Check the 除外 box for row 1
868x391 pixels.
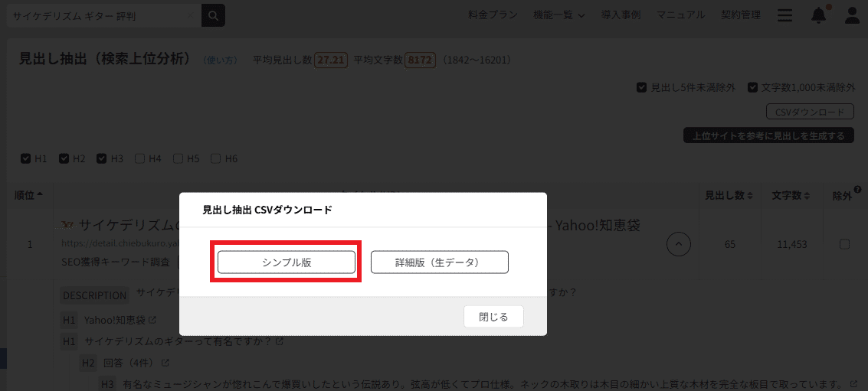[844, 244]
